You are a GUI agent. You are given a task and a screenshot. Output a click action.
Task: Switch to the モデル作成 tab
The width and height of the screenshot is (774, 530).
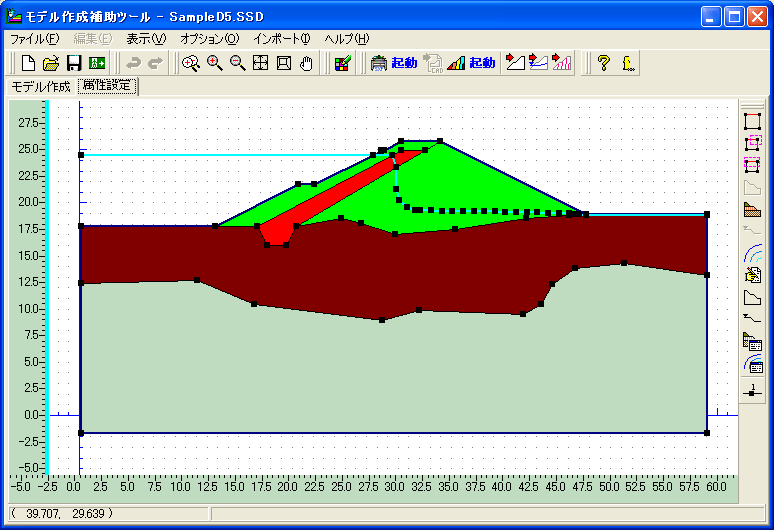click(41, 86)
